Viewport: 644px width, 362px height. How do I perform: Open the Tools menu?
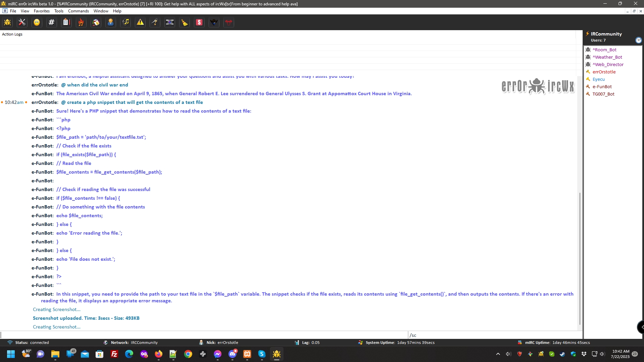point(59,11)
